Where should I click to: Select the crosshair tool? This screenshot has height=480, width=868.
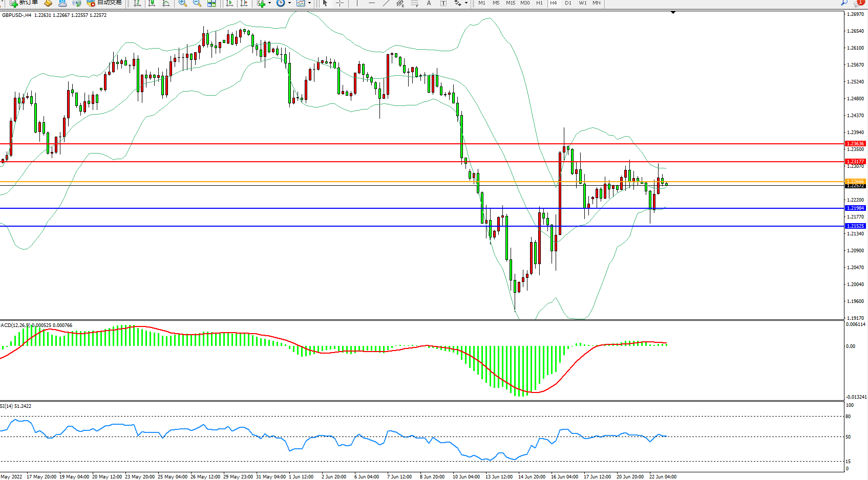click(x=340, y=3)
